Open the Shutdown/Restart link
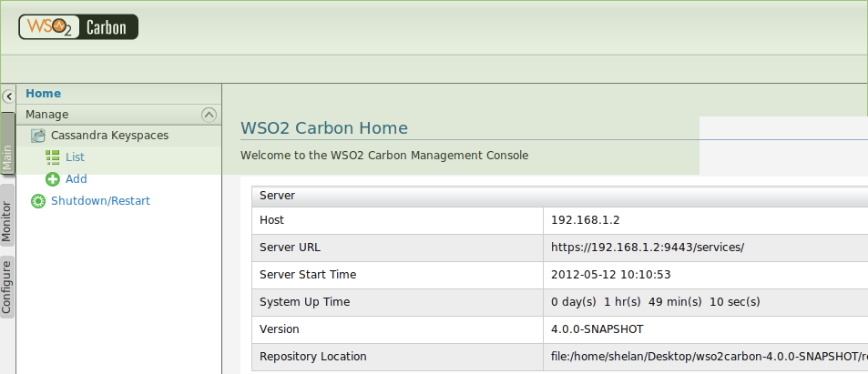The width and height of the screenshot is (868, 374). click(x=100, y=201)
